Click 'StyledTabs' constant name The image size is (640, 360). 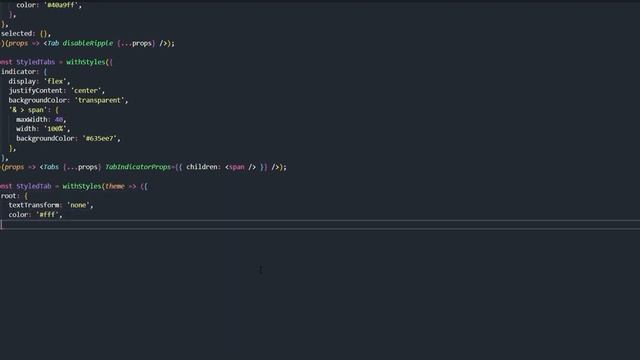click(36, 62)
